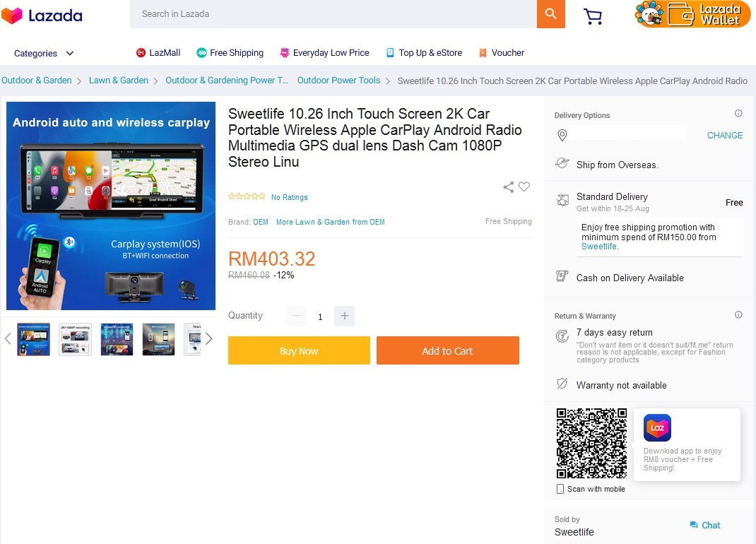Click the delivery location pin icon
Viewport: 756px width, 544px height.
tap(562, 136)
